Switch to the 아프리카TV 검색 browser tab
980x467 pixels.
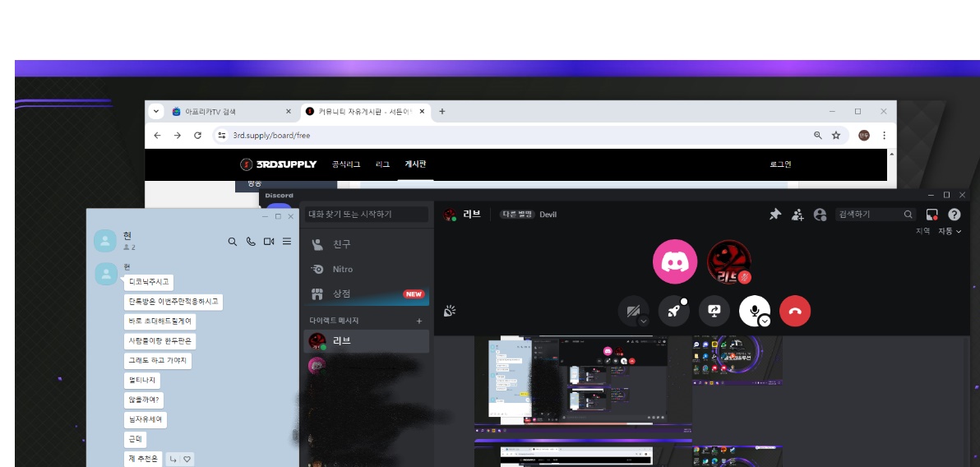tap(222, 112)
